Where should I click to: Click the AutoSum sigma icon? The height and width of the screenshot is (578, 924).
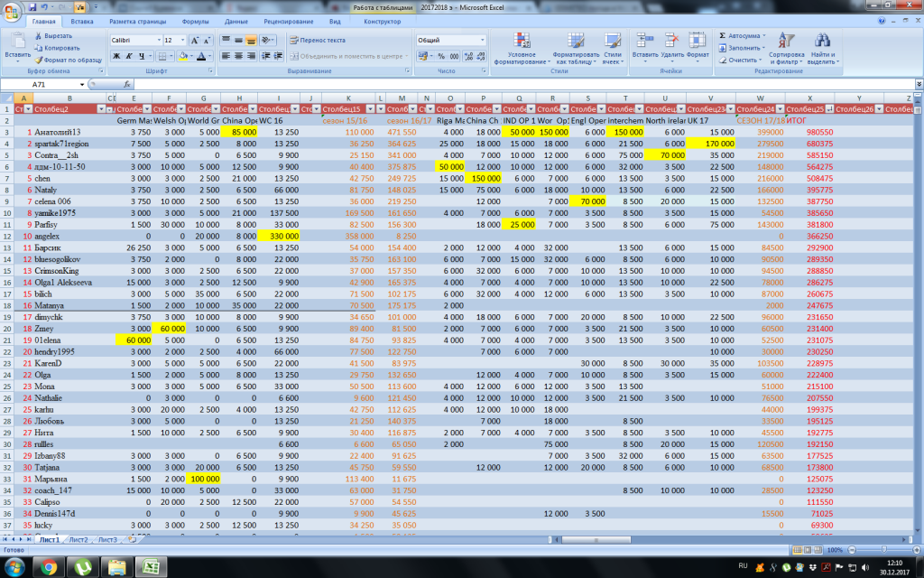[724, 36]
